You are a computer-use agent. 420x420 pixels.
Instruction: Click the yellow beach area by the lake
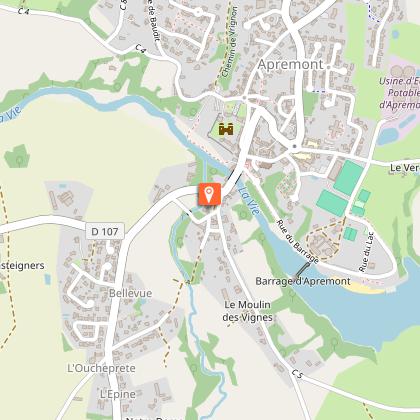tap(363, 289)
